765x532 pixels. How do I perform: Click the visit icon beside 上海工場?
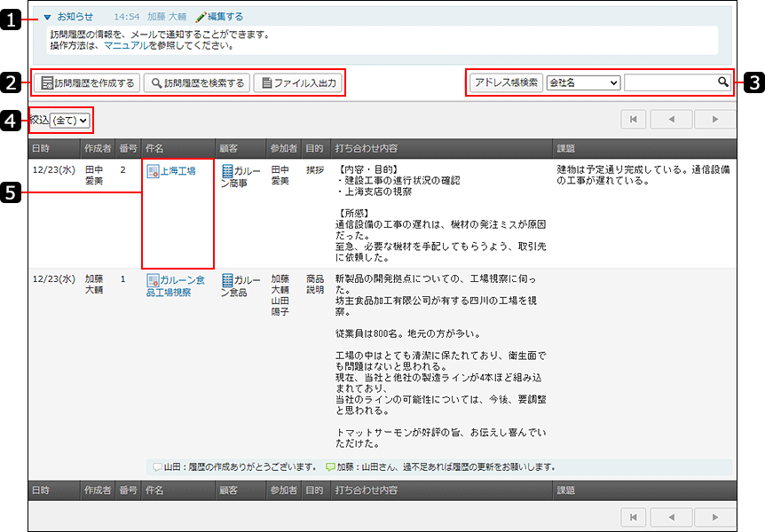point(153,171)
